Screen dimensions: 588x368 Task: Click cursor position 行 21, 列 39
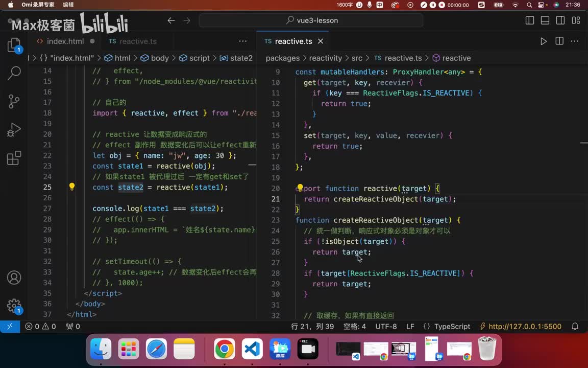(312, 326)
